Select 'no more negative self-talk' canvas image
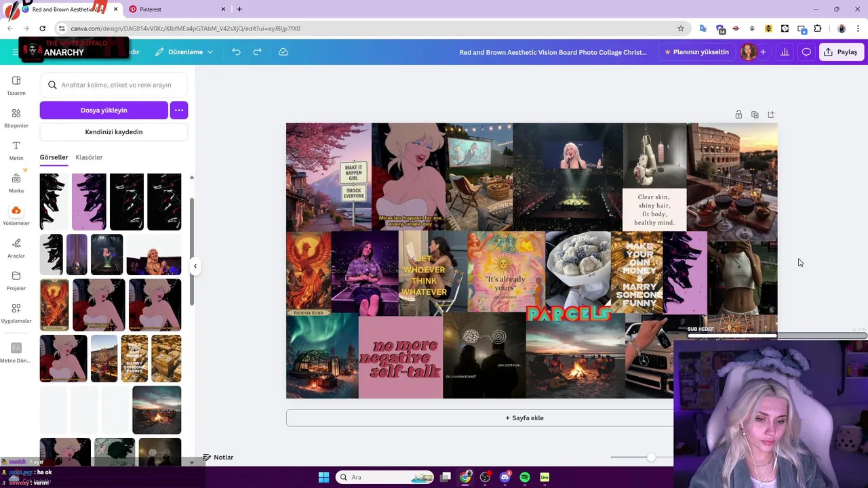The height and width of the screenshot is (488, 868). tap(401, 357)
